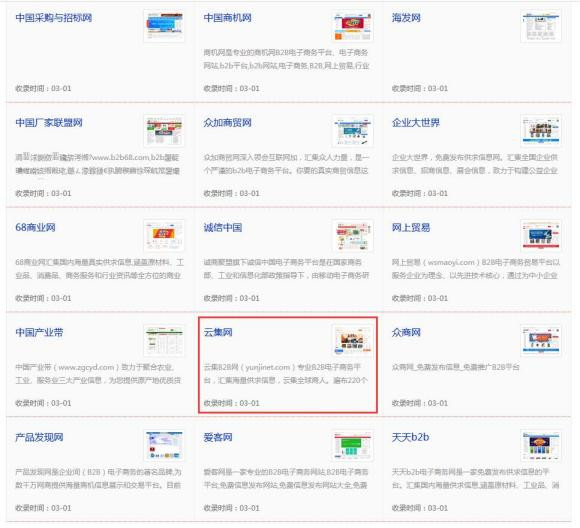Open the 产品发现网 link
Image resolution: width=580 pixels, height=528 pixels.
pyautogui.click(x=39, y=437)
